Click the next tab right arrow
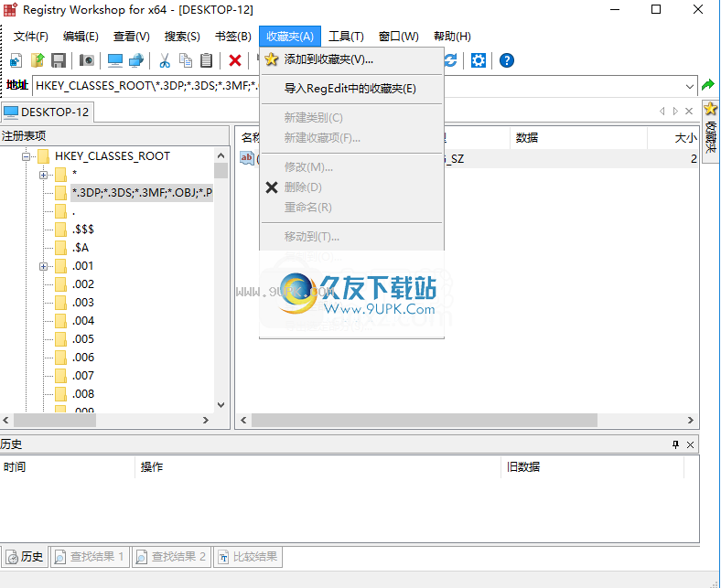This screenshot has height=588, width=721. (x=675, y=112)
